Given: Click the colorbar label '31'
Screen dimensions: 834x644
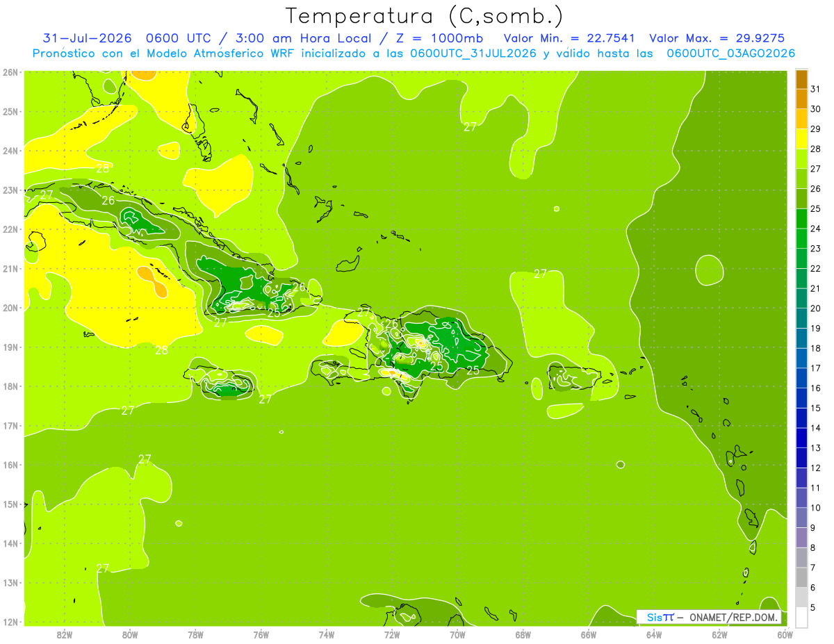Looking at the screenshot, I should (816, 89).
